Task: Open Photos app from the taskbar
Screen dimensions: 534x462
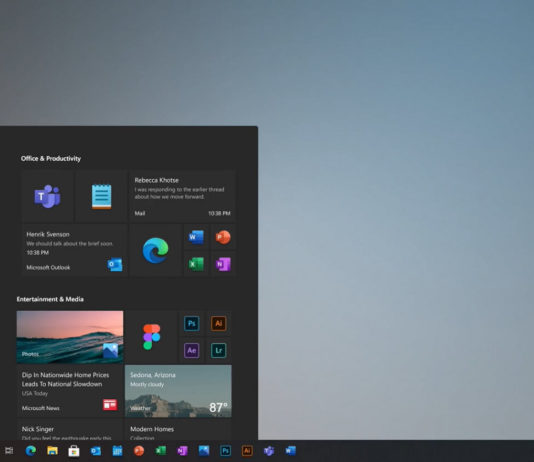Action: coord(204,451)
